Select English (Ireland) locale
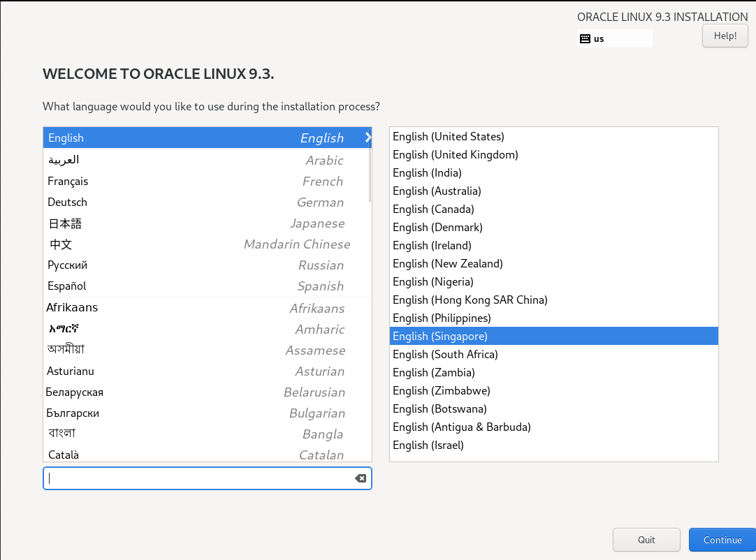 click(553, 245)
